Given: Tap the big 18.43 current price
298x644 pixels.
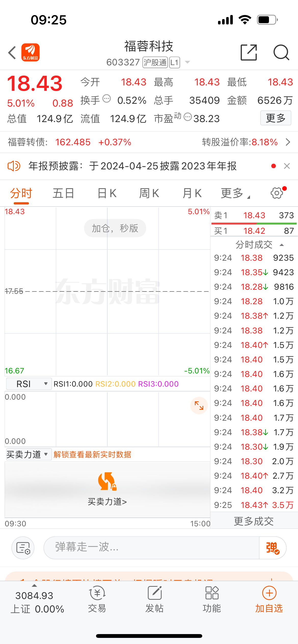Looking at the screenshot, I should 35,83.
